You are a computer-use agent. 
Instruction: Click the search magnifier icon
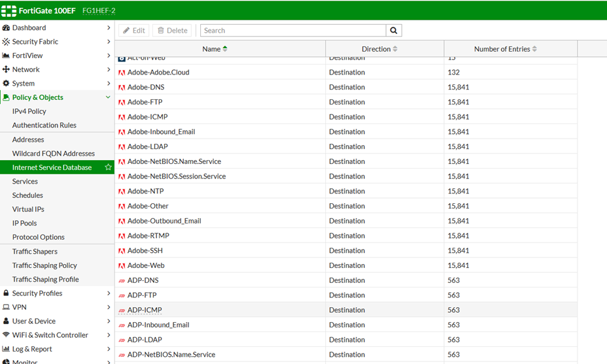click(394, 31)
